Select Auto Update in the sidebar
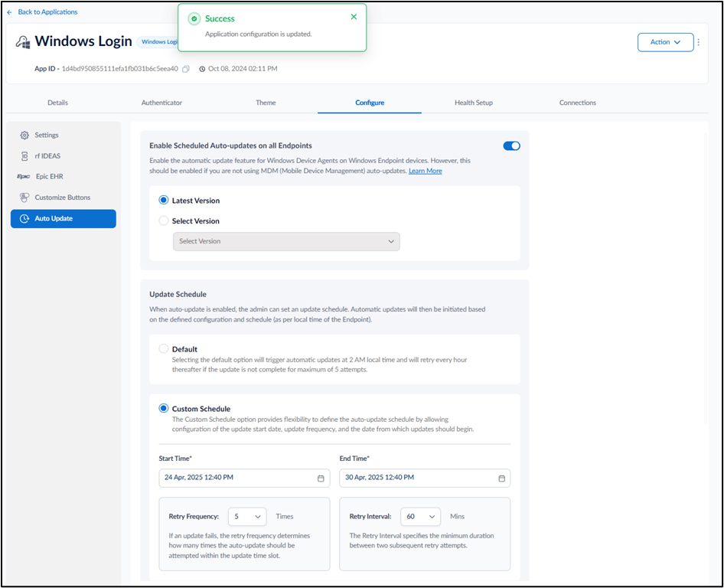 click(x=64, y=218)
